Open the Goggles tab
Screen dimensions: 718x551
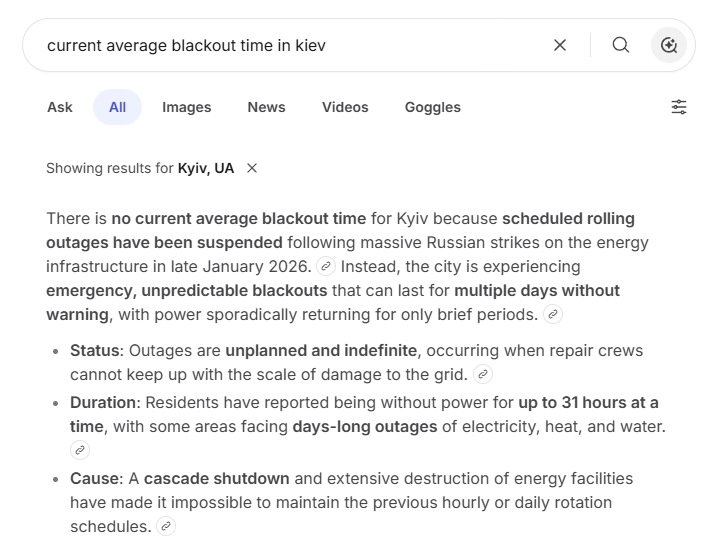pyautogui.click(x=433, y=107)
